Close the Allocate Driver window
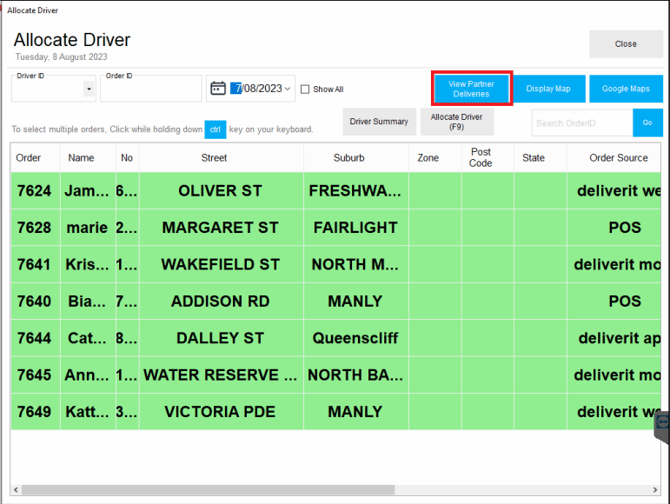 [x=625, y=44]
